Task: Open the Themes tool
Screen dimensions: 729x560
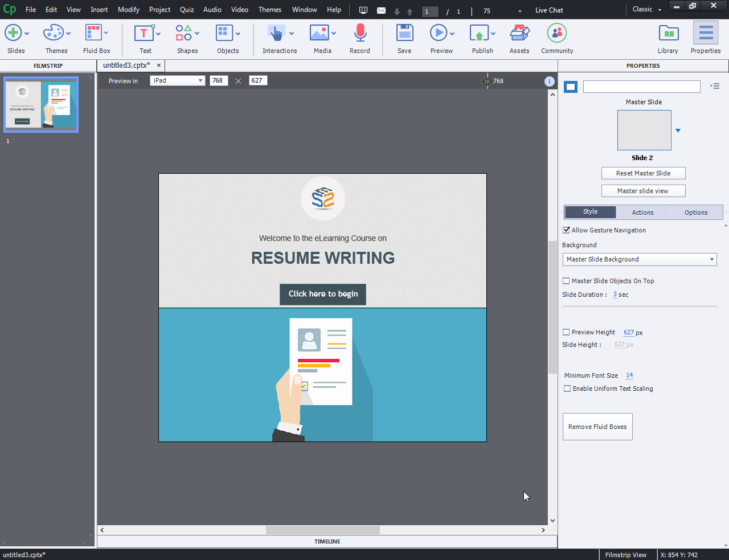Action: [53, 33]
